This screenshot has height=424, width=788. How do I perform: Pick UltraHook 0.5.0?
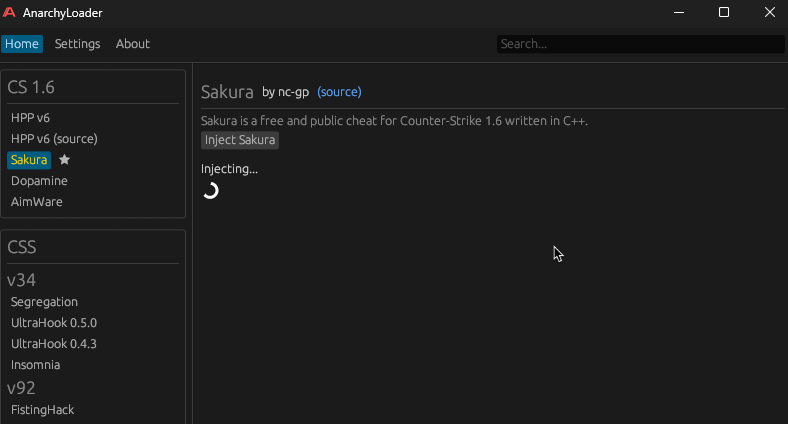(54, 323)
